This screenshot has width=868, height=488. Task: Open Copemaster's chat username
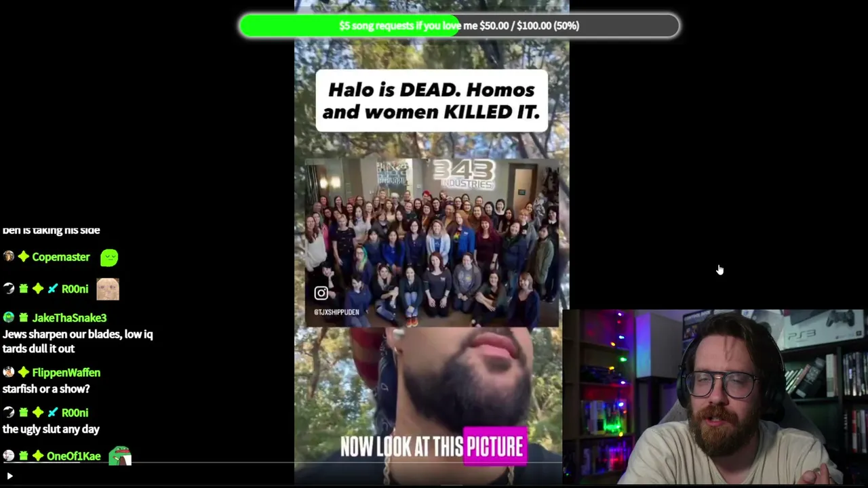pos(61,257)
